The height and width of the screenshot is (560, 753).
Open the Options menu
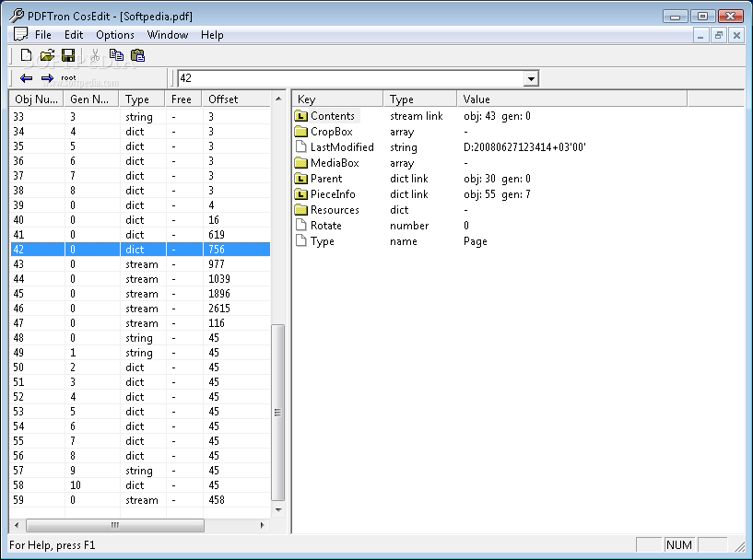point(115,35)
